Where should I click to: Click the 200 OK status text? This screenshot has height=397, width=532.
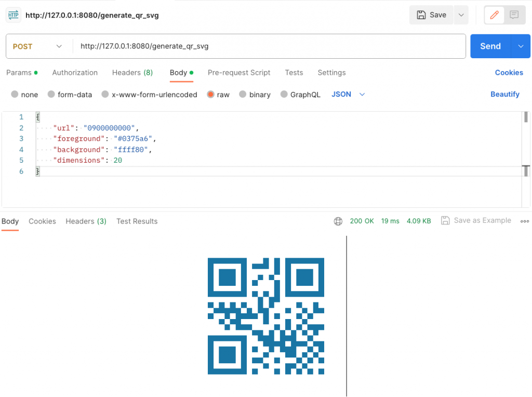pyautogui.click(x=362, y=221)
